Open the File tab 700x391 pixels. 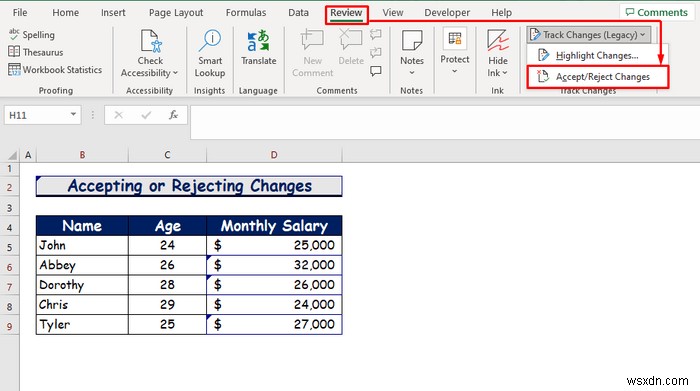20,12
